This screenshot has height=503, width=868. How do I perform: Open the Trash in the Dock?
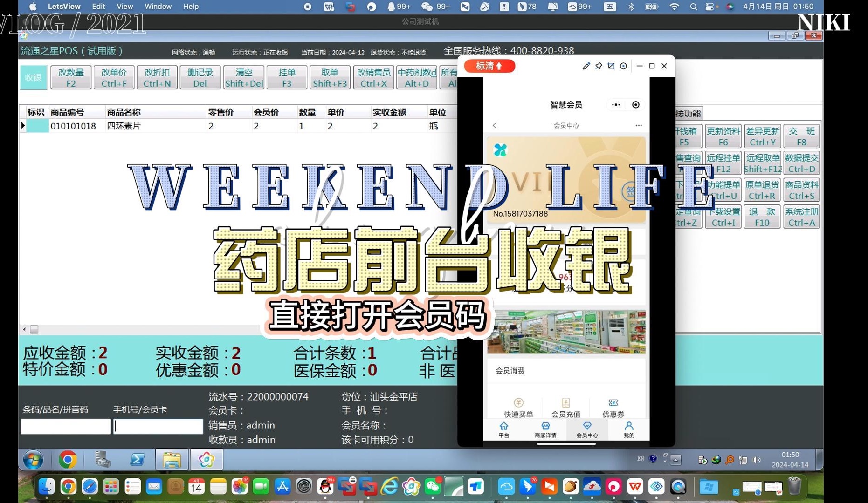(x=794, y=486)
